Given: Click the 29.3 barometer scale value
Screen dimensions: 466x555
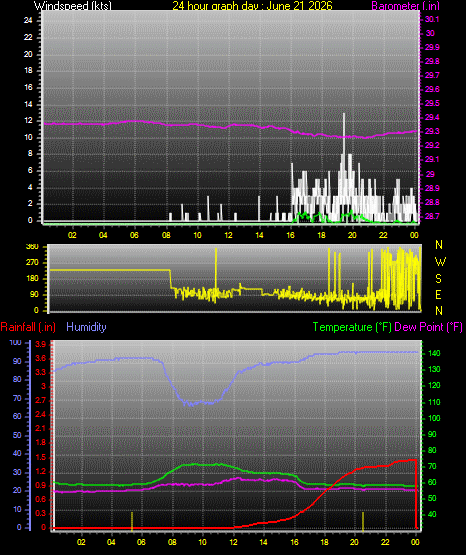Looking at the screenshot, I should (432, 131).
